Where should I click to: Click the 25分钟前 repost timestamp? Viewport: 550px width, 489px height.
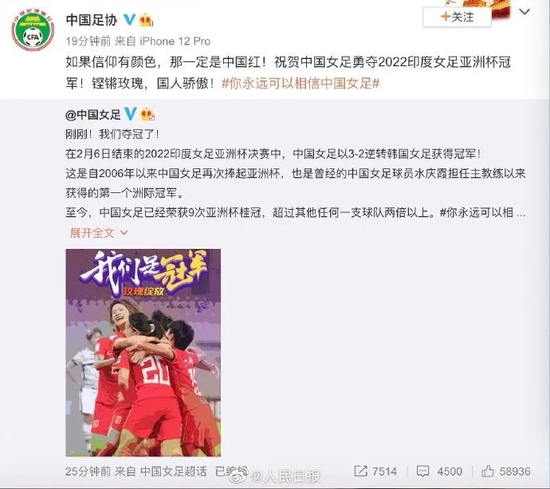pyautogui.click(x=88, y=471)
